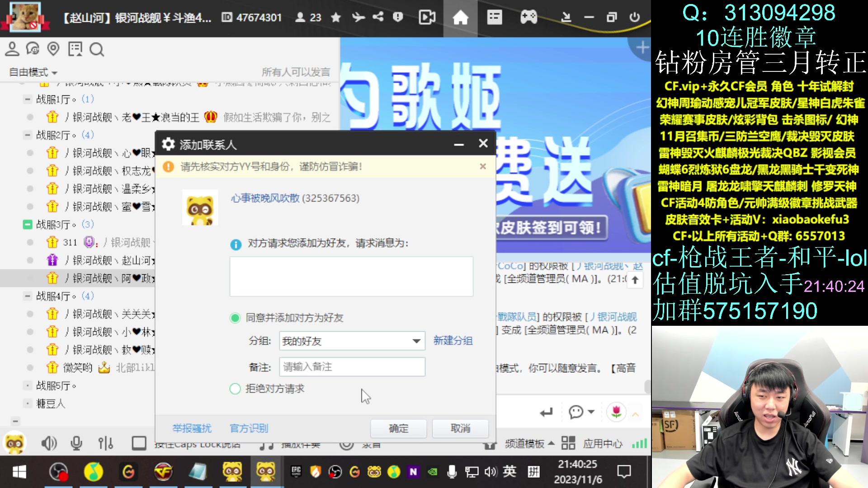Click the user avatar in bottom-left corner
The width and height of the screenshot is (868, 488).
[14, 443]
